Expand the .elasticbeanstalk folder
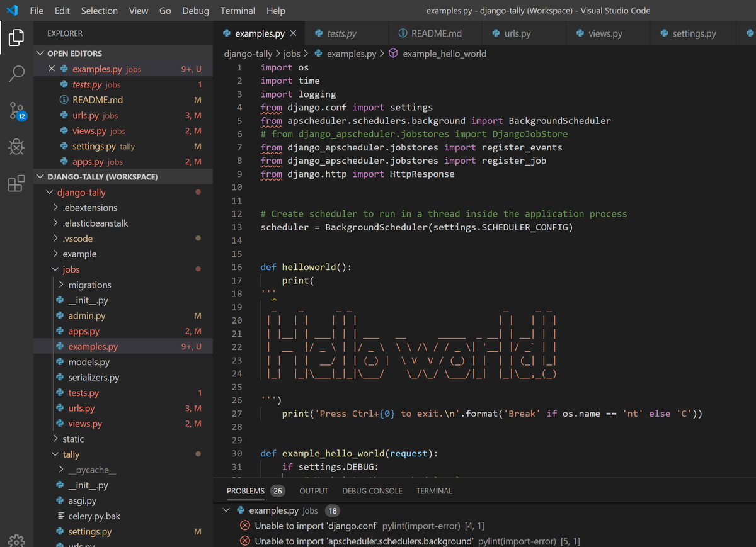The height and width of the screenshot is (547, 756). pyautogui.click(x=56, y=223)
